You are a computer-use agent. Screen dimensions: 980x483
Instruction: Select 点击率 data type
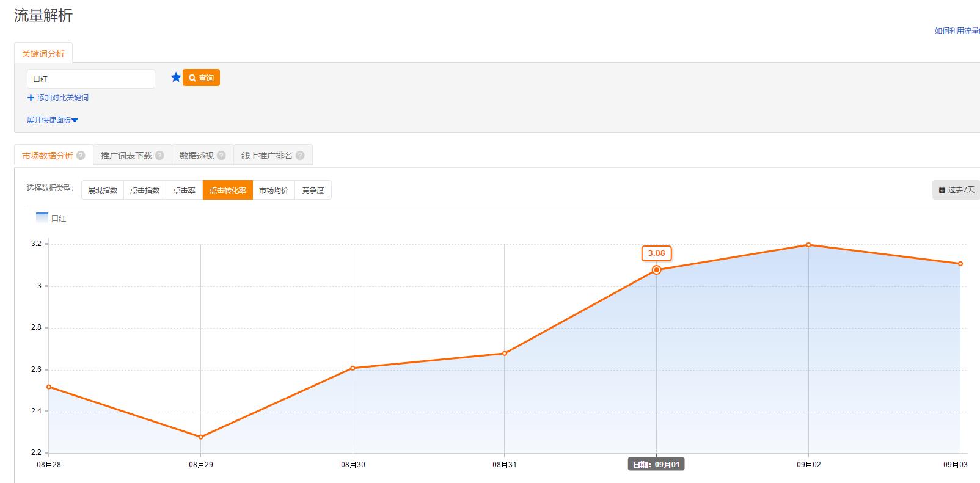point(185,190)
